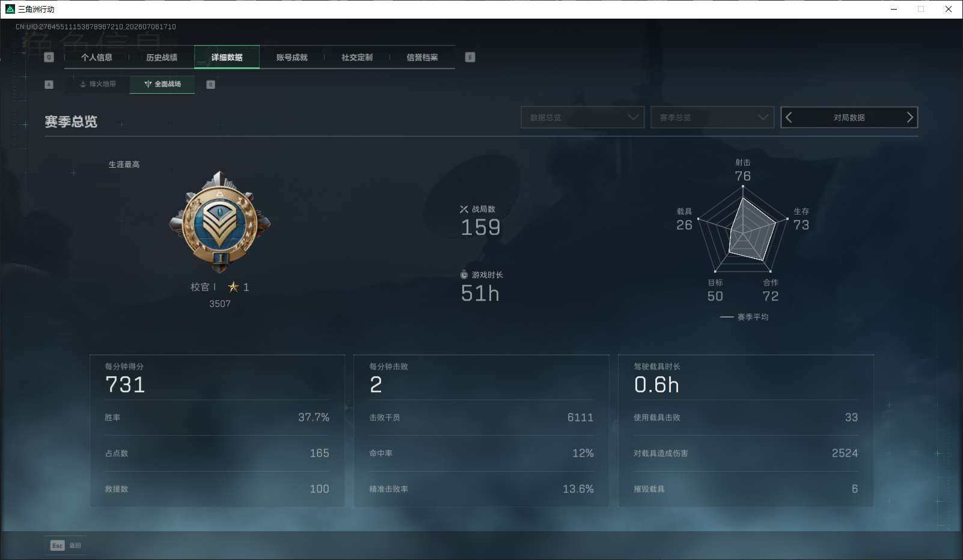Screen dimensions: 963x560
Task: Close the 三角洲行动 window
Action: pos(949,9)
